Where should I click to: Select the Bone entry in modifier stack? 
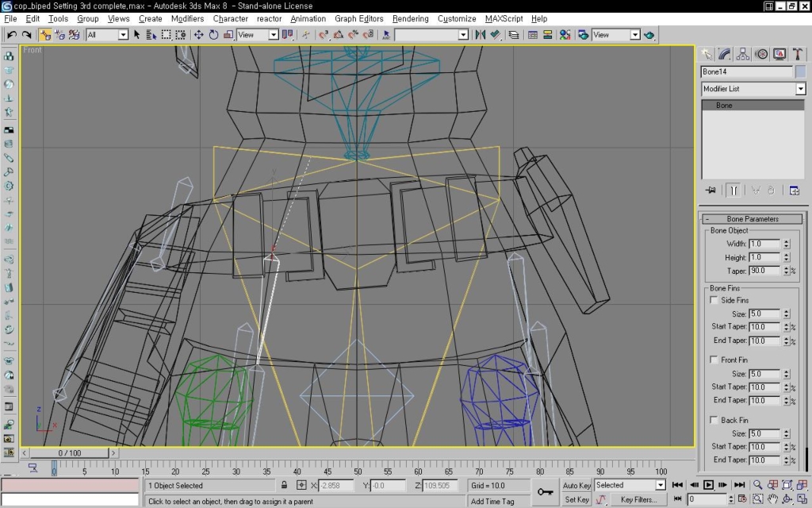coord(753,106)
